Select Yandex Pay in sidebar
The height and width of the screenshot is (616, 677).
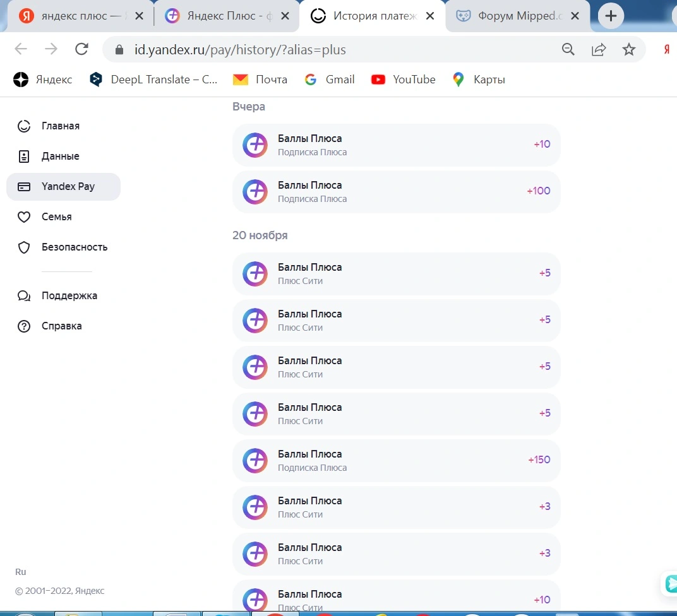tap(63, 186)
